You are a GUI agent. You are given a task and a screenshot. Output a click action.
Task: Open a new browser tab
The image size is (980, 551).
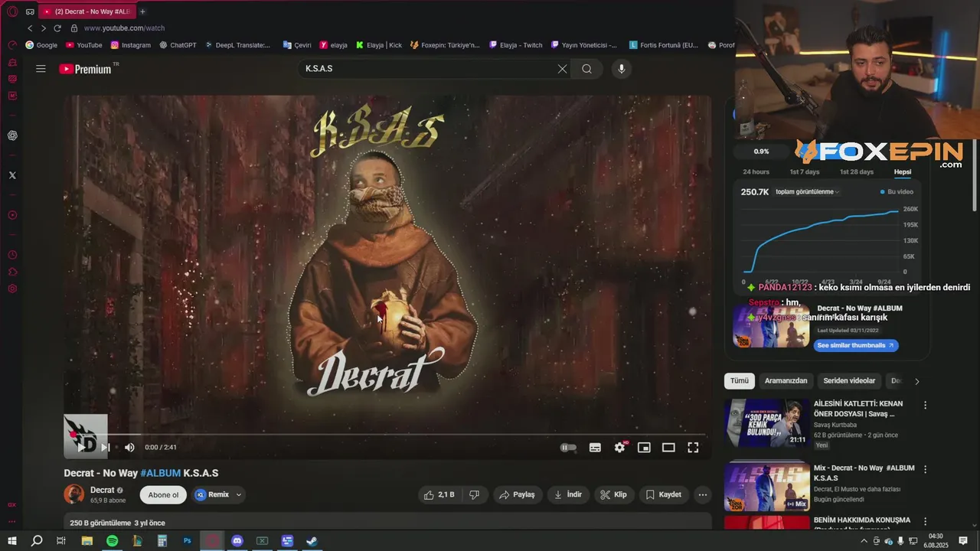click(142, 11)
